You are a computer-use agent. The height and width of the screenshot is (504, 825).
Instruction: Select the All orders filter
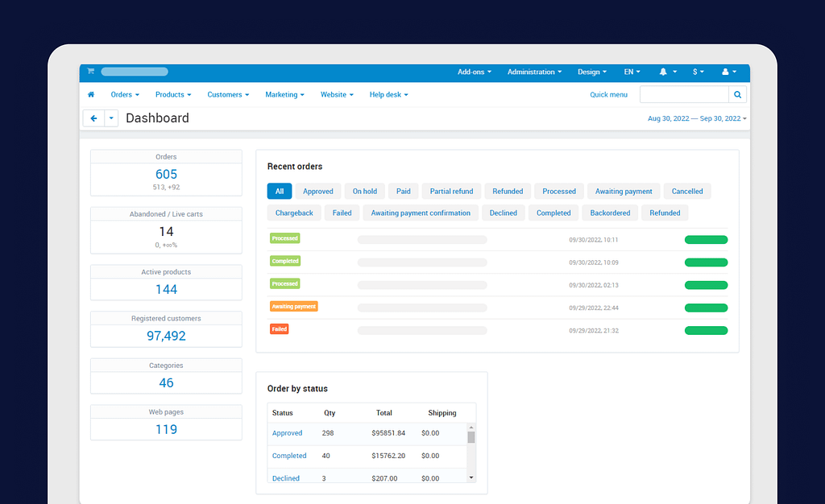[x=280, y=192]
